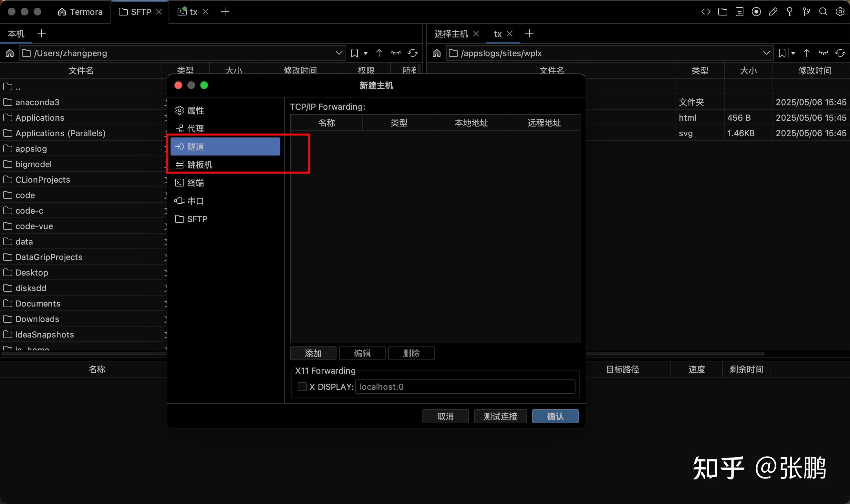Click the 添加 button under TCP/IP Forwarding
Screen dimensions: 850x504
coord(313,353)
